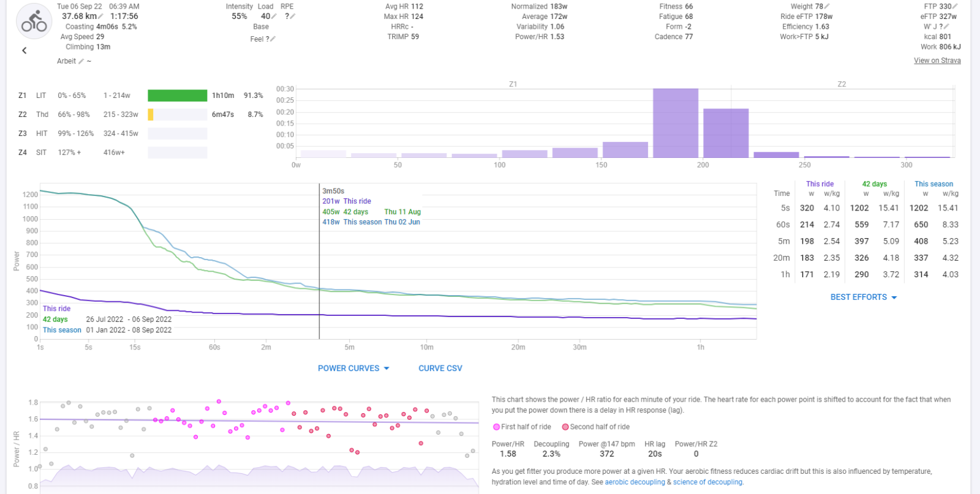Viewport: 980px width, 494px height.
Task: Set RPE using its pencil icon
Action: coord(293,17)
